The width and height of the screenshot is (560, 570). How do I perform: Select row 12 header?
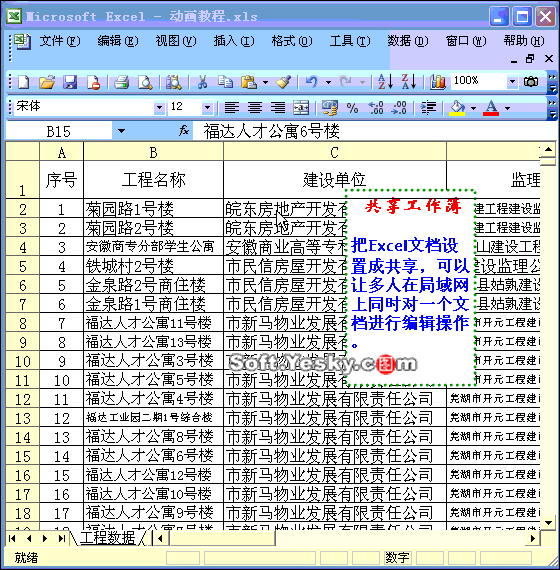coord(23,400)
